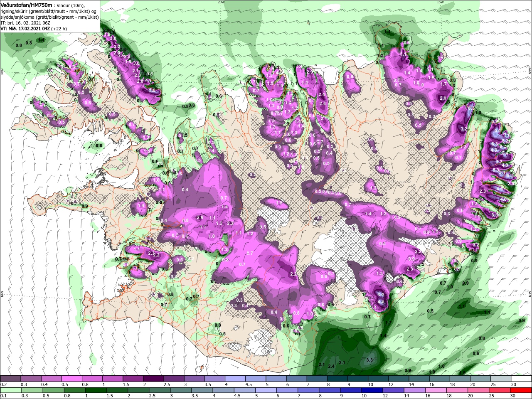Click the red swatch ending the lower legend row

click(521, 390)
